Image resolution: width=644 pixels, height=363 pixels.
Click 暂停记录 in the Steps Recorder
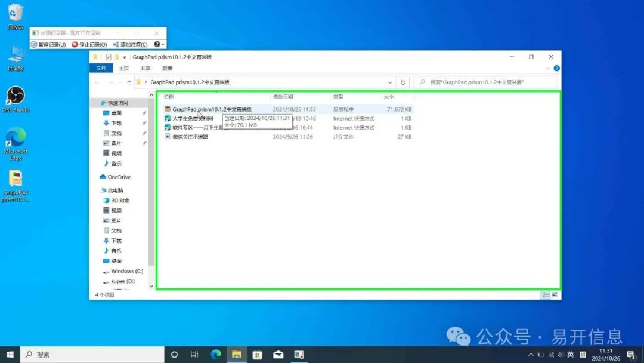point(48,44)
